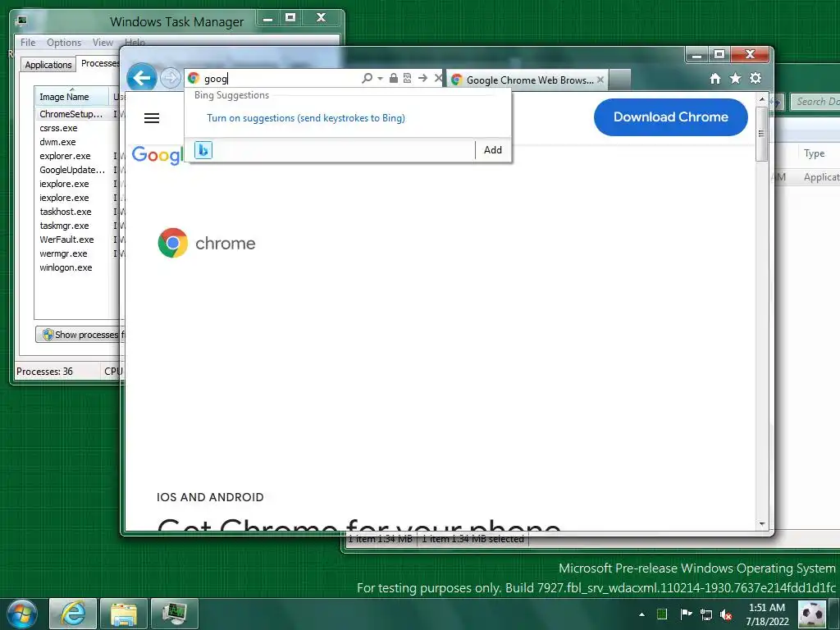Stop loading with the X icon
This screenshot has height=630, width=840.
(x=438, y=78)
